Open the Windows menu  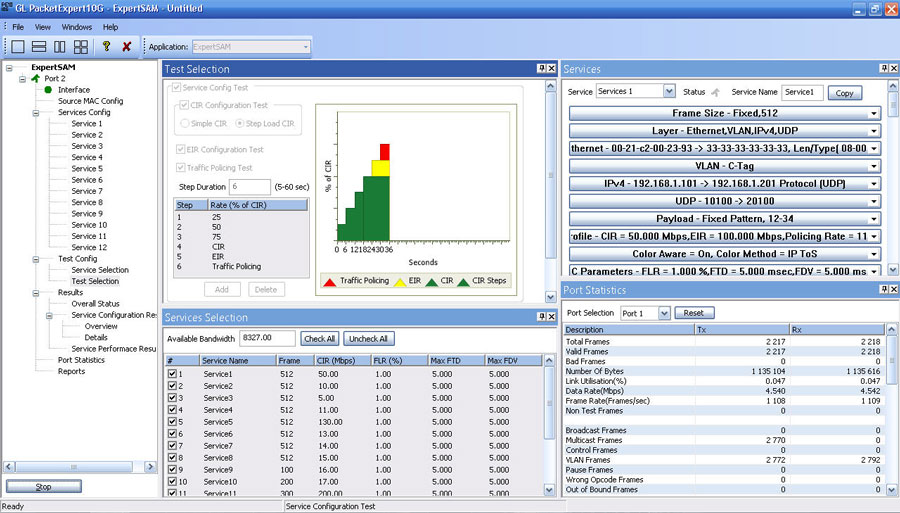pos(77,27)
